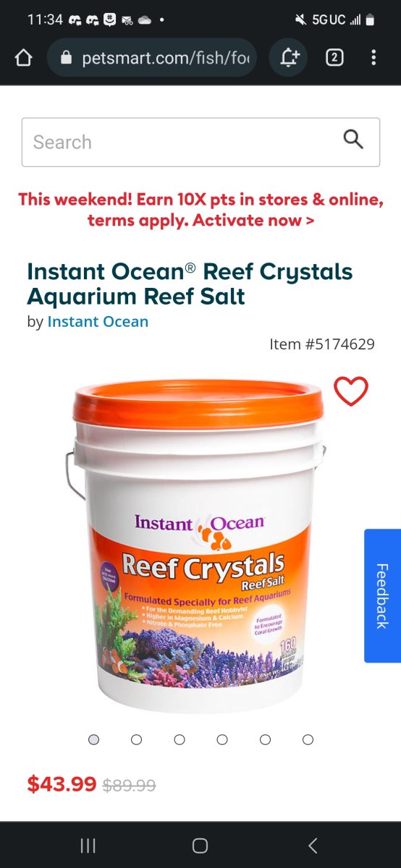Open the tab switcher showing 2 tabs
This screenshot has width=401, height=868.
[x=334, y=58]
